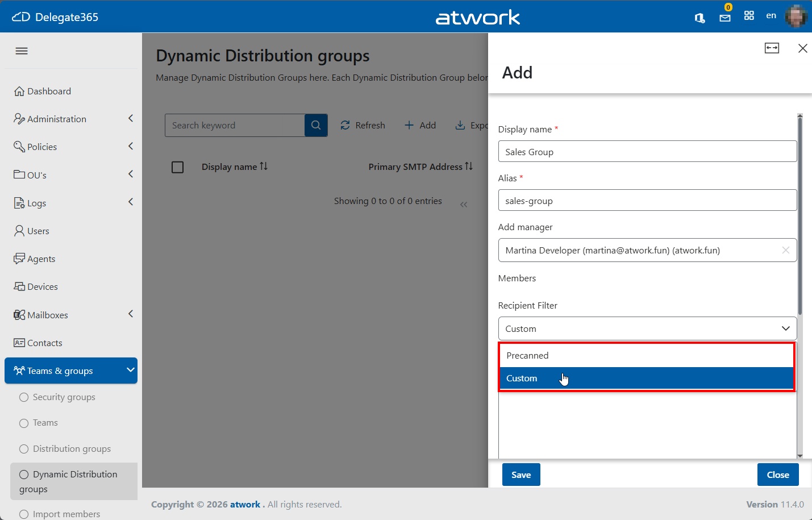Close the Add panel with the X
This screenshot has height=520, width=812.
pos(802,48)
